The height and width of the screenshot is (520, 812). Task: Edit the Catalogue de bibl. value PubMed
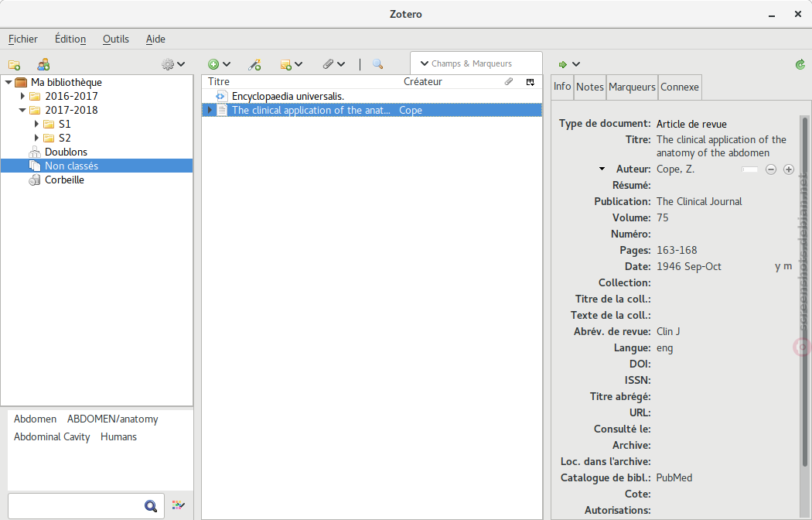coord(674,478)
